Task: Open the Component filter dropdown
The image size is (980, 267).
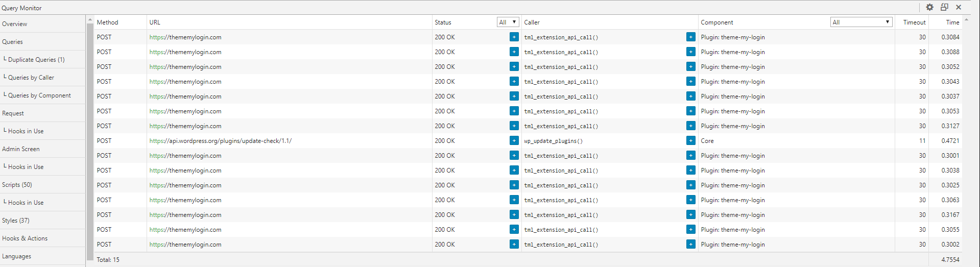Action: click(x=861, y=22)
